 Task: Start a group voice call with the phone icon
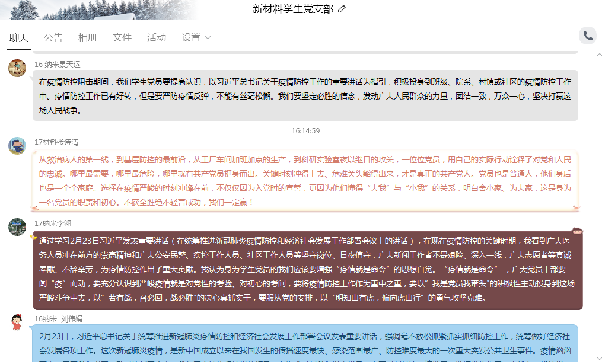pyautogui.click(x=588, y=36)
